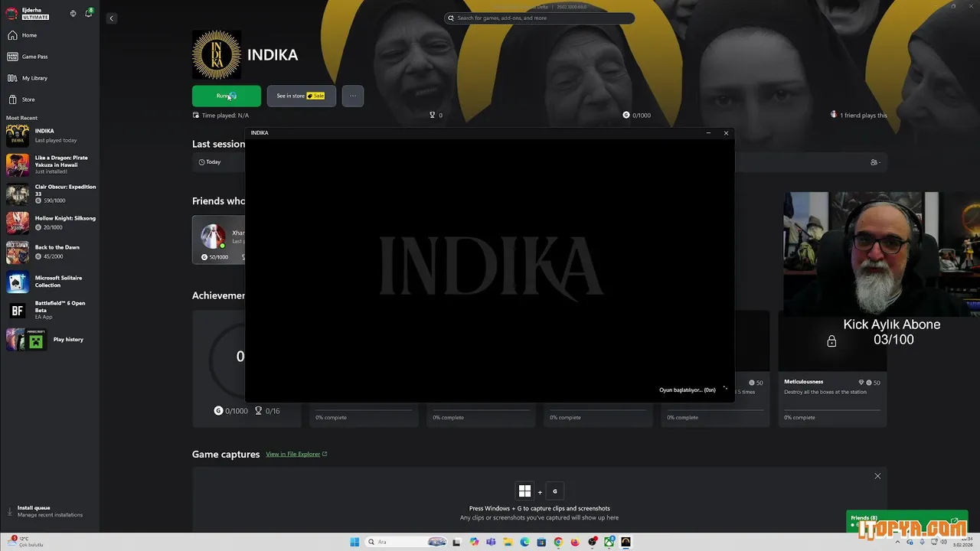This screenshot has height=551, width=980.
Task: Minimize the INDIKA launch window
Action: click(x=708, y=133)
